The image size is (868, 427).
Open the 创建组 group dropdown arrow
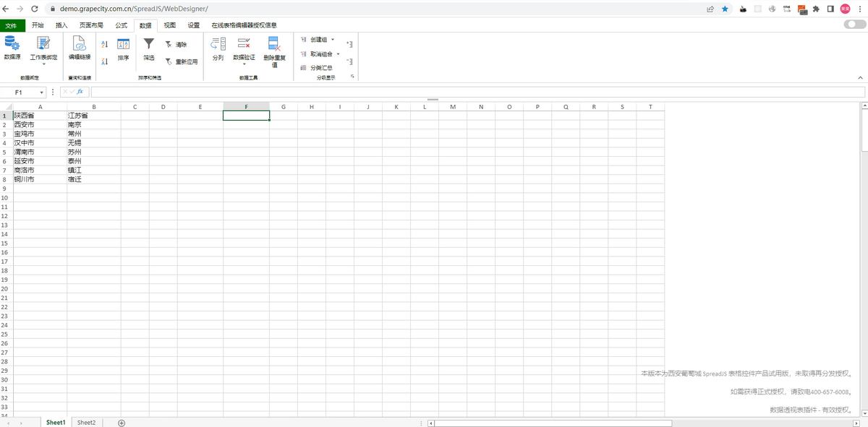pos(333,40)
